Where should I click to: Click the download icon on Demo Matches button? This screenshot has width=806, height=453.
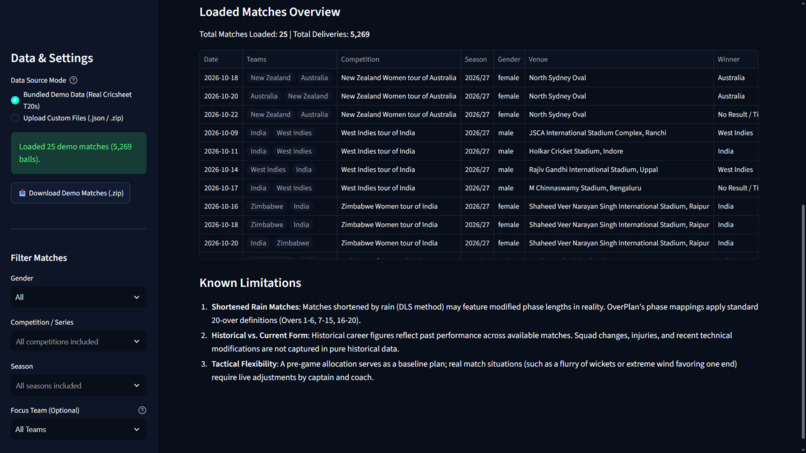(x=22, y=193)
